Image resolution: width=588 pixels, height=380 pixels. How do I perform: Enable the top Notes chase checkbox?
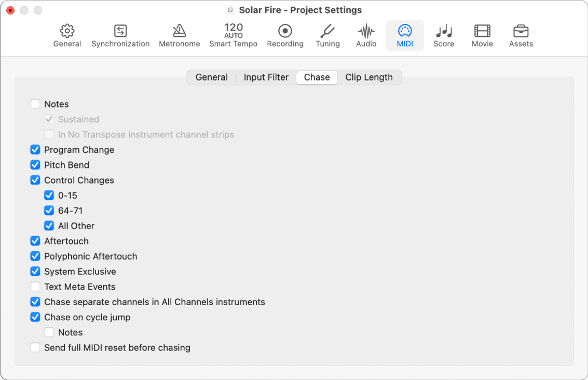[x=35, y=104]
